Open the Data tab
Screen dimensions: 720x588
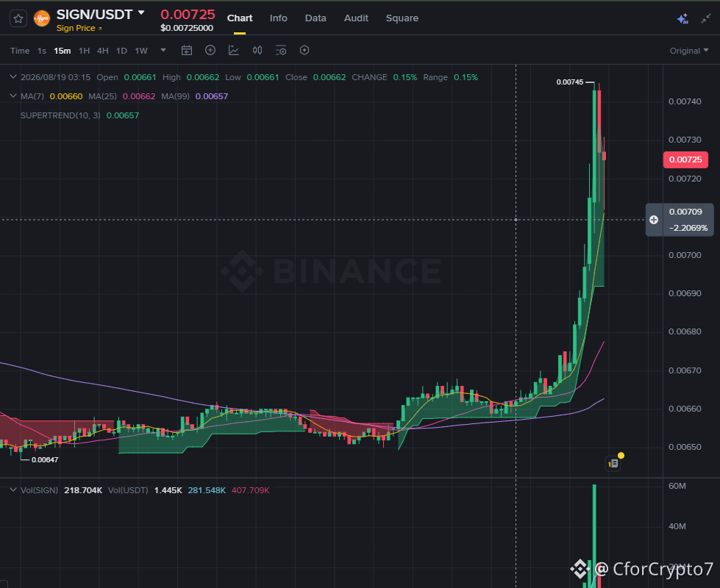point(316,18)
